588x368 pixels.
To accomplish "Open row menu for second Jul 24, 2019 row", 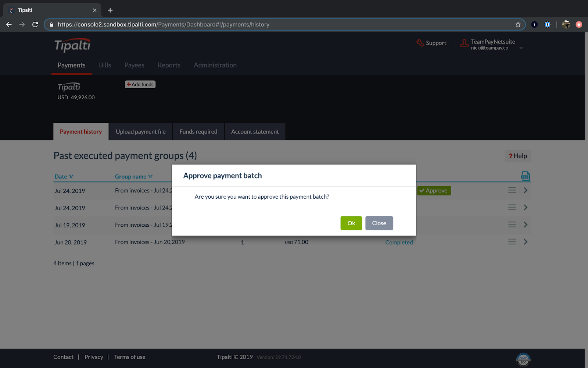I will coord(512,208).
